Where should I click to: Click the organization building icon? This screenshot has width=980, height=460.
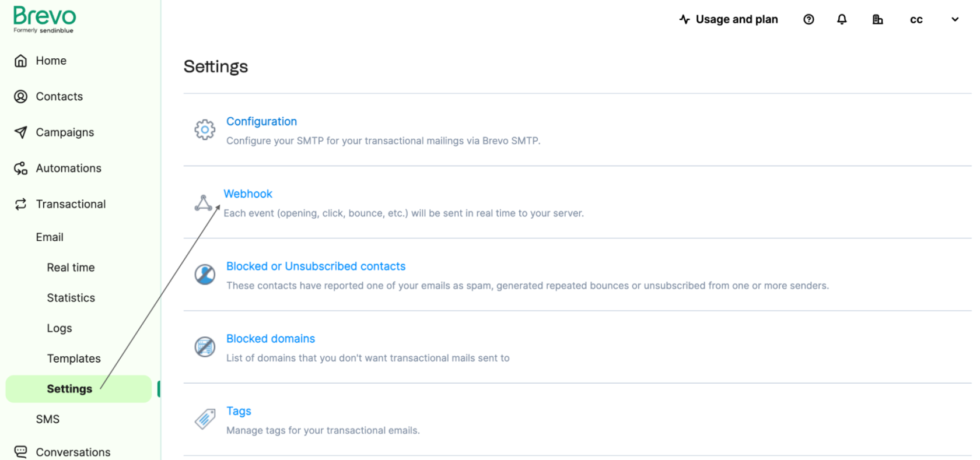[877, 19]
